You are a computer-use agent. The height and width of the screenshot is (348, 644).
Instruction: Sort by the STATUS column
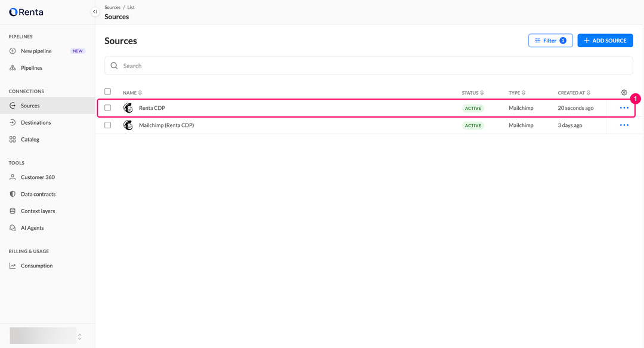(473, 93)
